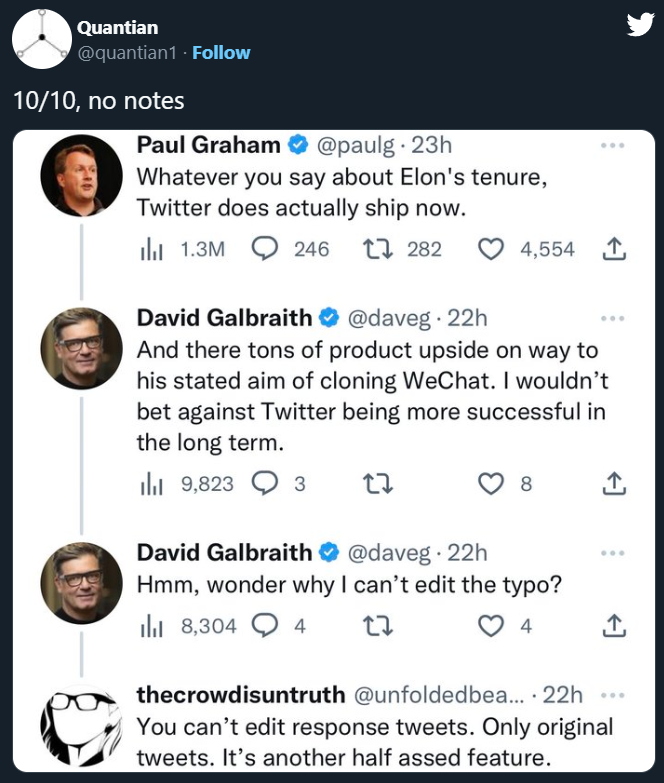Open more options on David Galbraith's WeChat tweet
Screen dimensions: 664x783
click(x=612, y=319)
